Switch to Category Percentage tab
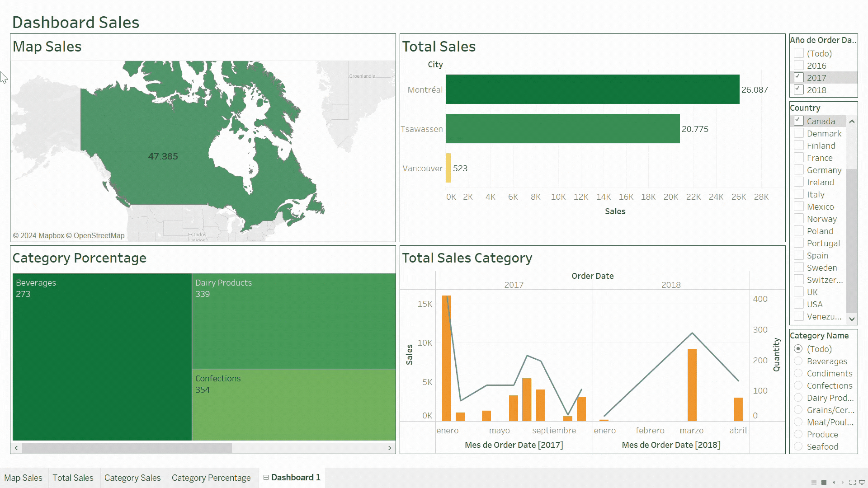The height and width of the screenshot is (488, 868). point(211,478)
